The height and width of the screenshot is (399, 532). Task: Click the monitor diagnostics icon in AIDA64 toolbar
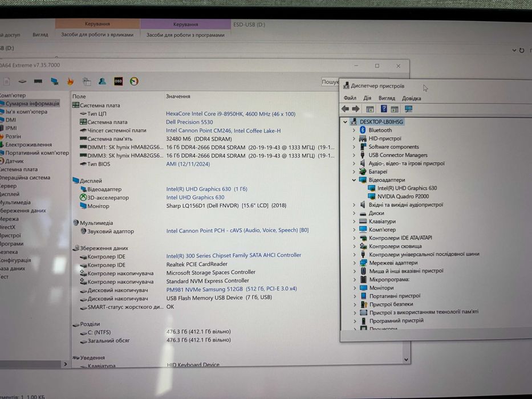tap(54, 82)
